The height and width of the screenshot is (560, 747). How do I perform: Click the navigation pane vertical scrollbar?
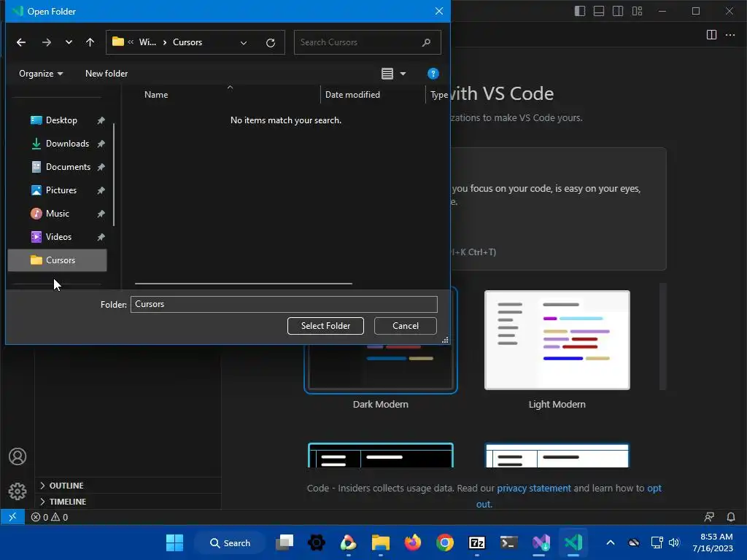pos(114,175)
